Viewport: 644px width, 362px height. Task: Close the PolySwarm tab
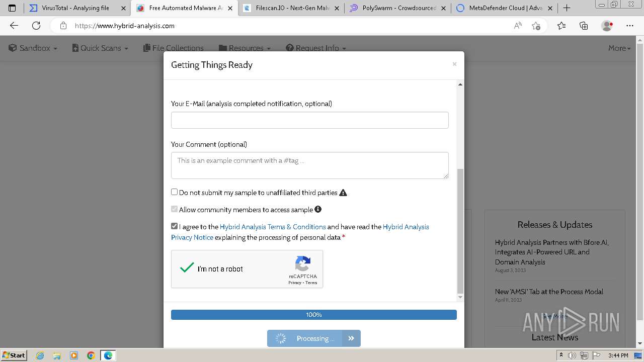444,8
